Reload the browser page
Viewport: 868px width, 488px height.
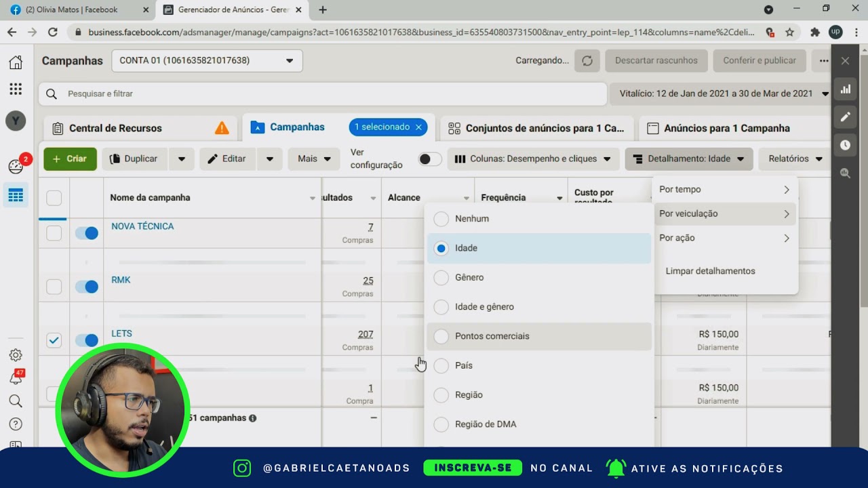tap(52, 32)
